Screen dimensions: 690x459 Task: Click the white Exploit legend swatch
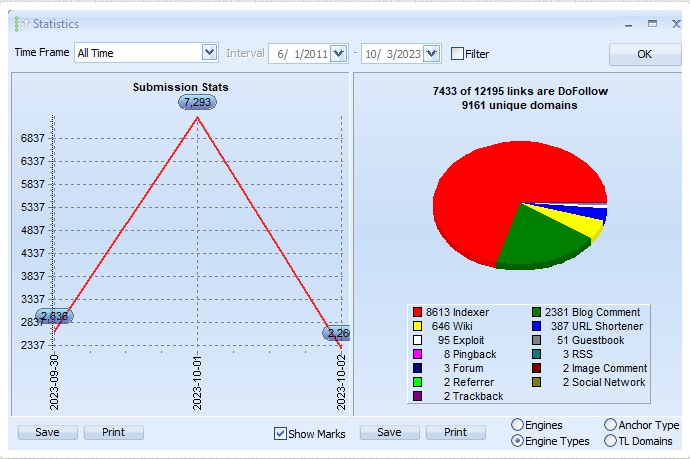418,340
